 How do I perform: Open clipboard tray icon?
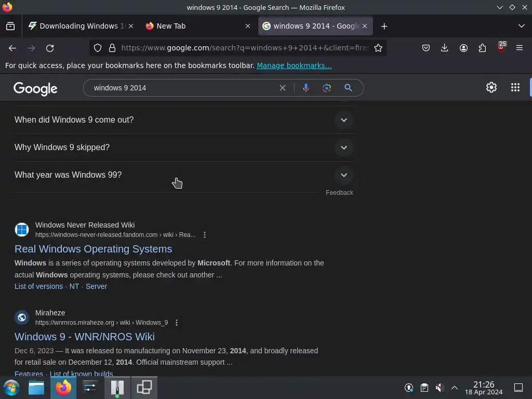coord(424,388)
